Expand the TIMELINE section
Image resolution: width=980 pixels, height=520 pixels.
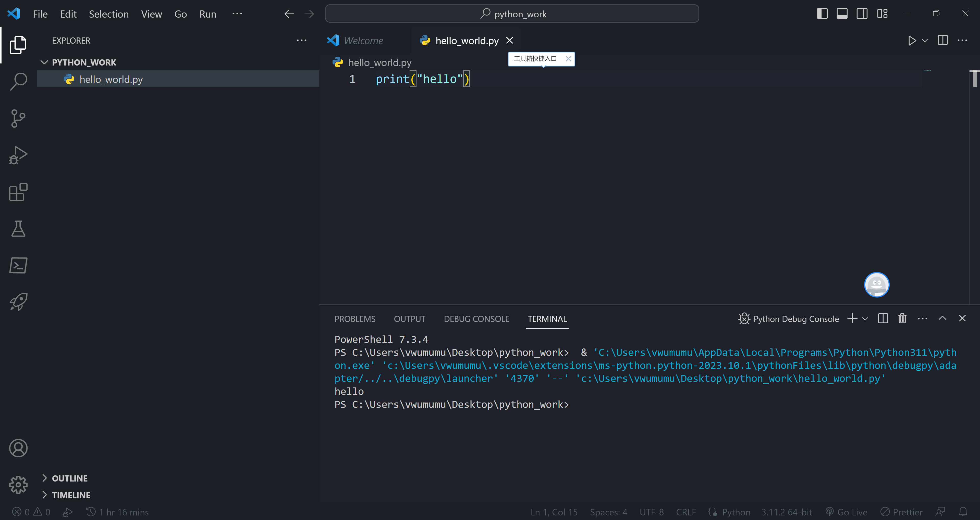point(71,495)
